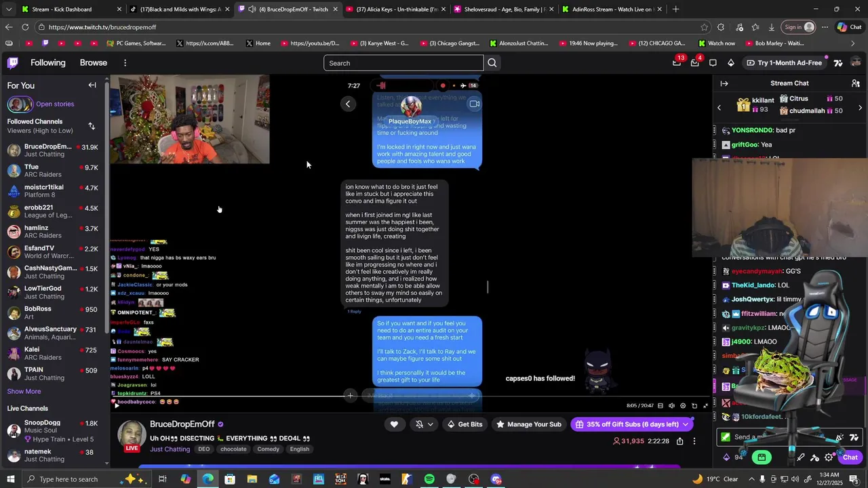Open Prime Loot crown icon with 4 badge
This screenshot has height=488, width=868.
[694, 62]
